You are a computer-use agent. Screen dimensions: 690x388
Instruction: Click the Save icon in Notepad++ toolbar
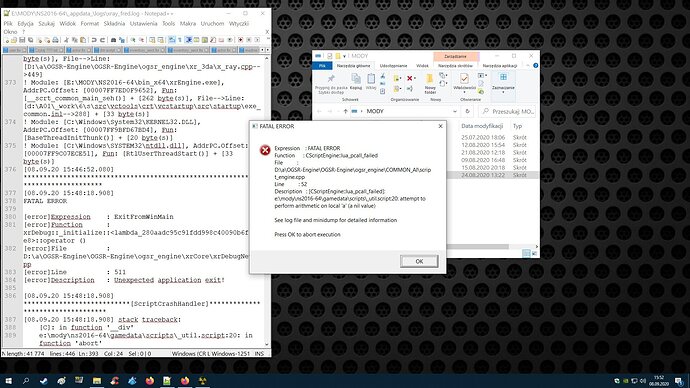22,40
